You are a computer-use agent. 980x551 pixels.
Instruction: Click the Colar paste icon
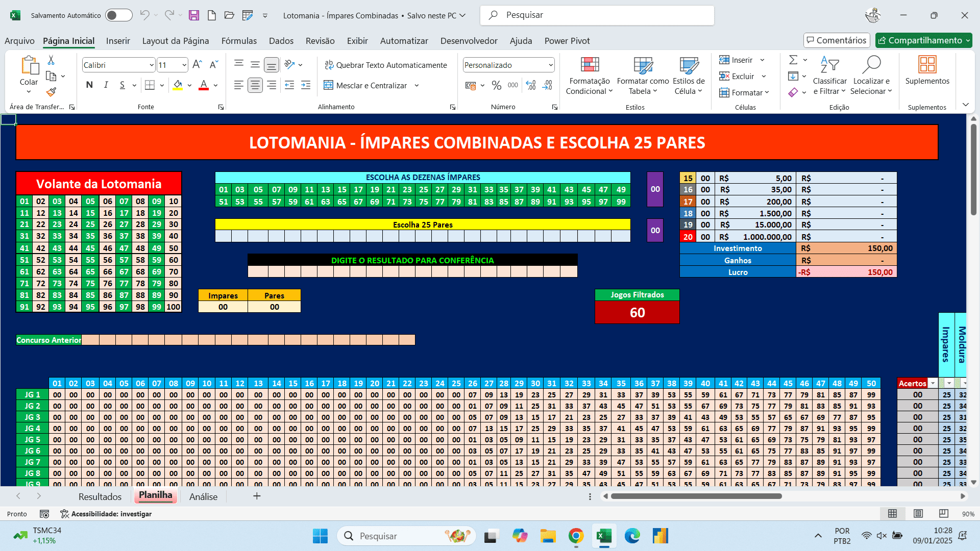[29, 66]
